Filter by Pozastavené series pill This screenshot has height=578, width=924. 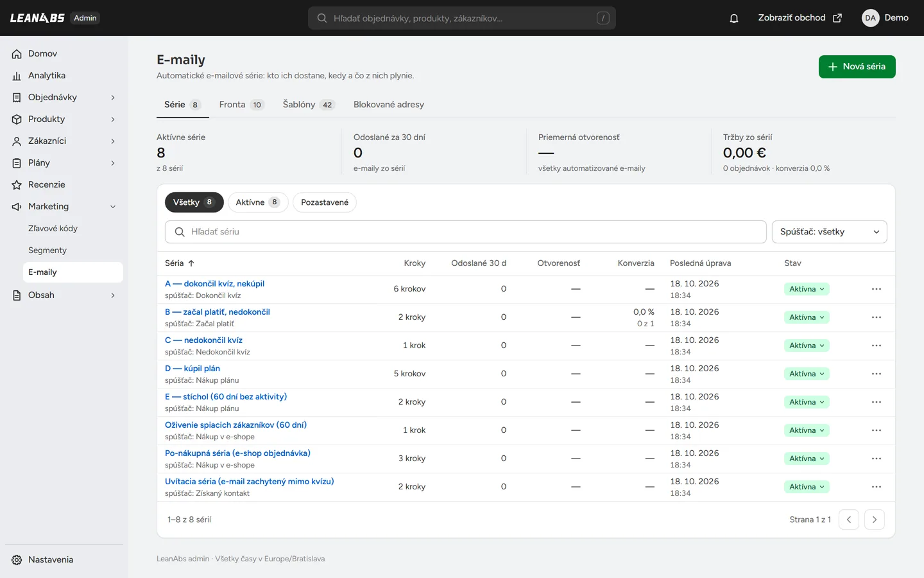point(325,202)
